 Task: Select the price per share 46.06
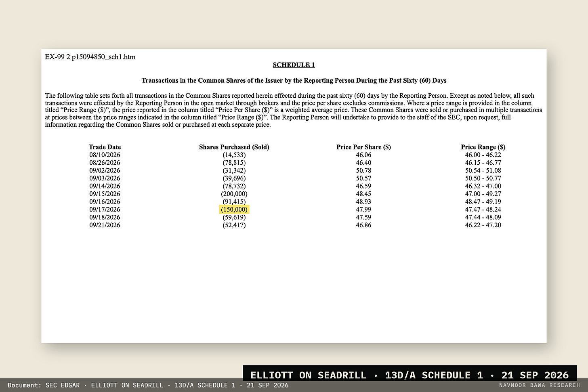click(x=363, y=155)
